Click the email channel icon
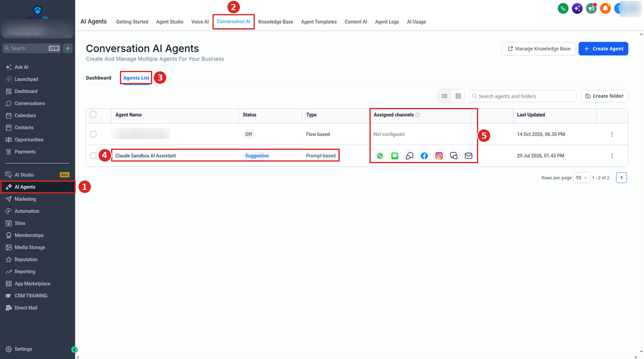Screen dimensions: 644x359 (469, 156)
